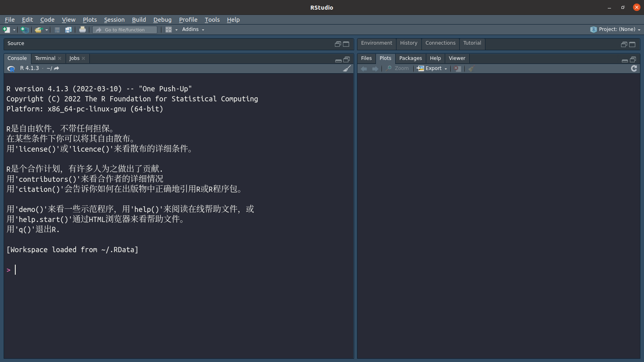This screenshot has height=362, width=644.
Task: Click the remove current plot icon
Action: (x=457, y=69)
